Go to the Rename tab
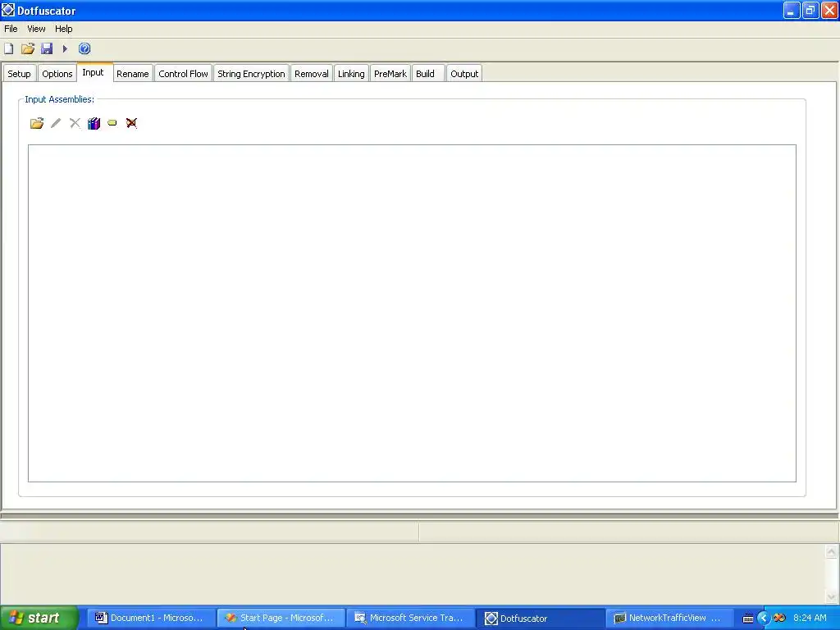 click(132, 74)
